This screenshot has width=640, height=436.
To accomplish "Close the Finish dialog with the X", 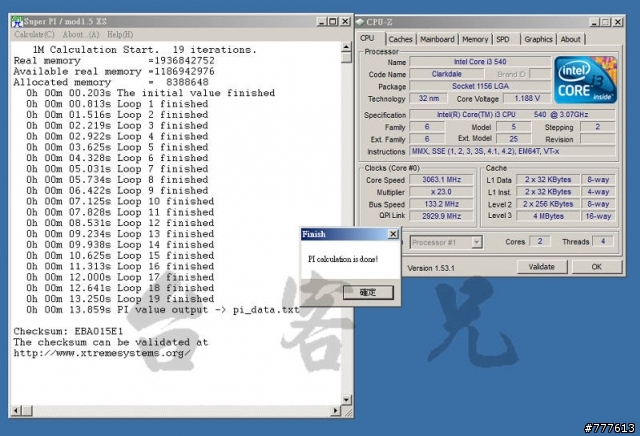I will [393, 234].
